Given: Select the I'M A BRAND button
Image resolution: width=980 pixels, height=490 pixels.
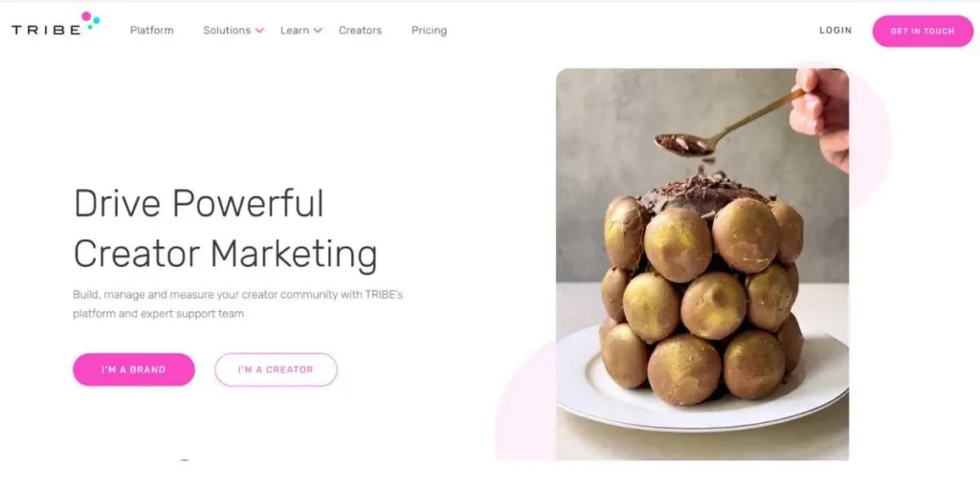Looking at the screenshot, I should point(134,369).
